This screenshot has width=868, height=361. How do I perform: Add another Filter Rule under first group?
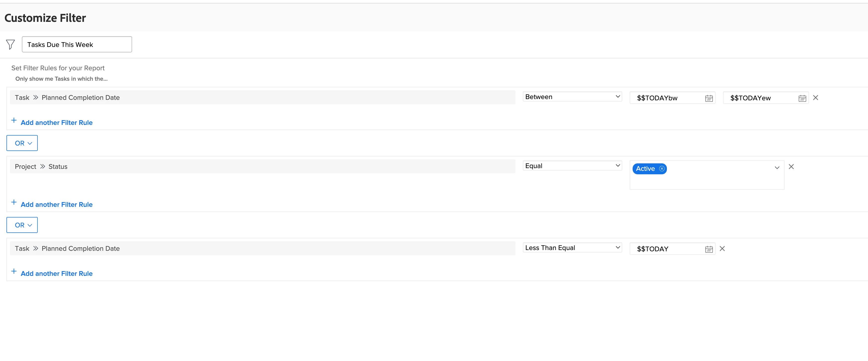tap(56, 123)
